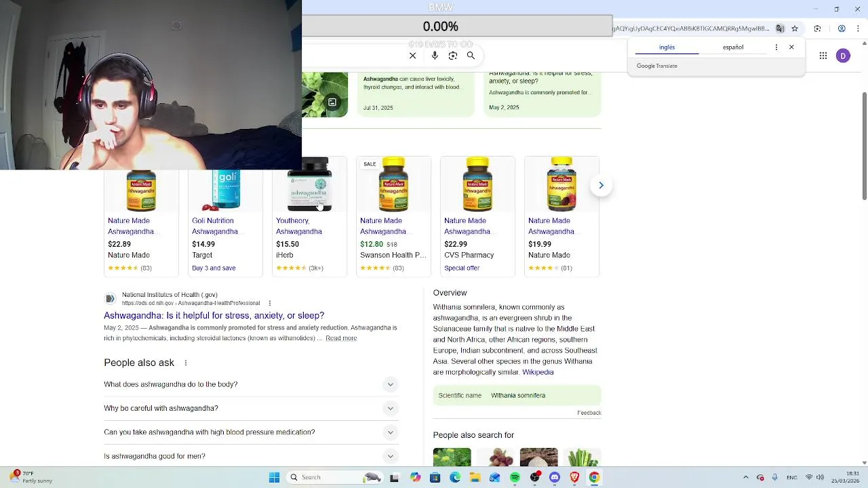
Task: Open More options next to People also ask
Action: (185, 363)
